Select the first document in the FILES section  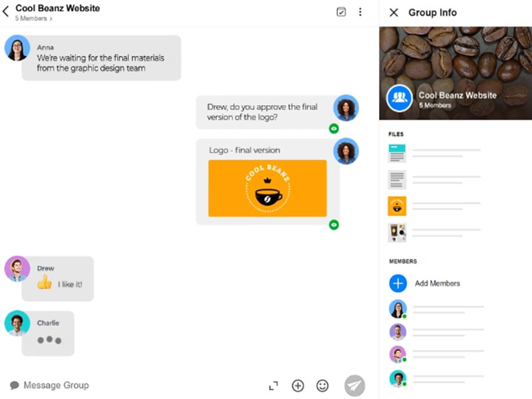(396, 153)
